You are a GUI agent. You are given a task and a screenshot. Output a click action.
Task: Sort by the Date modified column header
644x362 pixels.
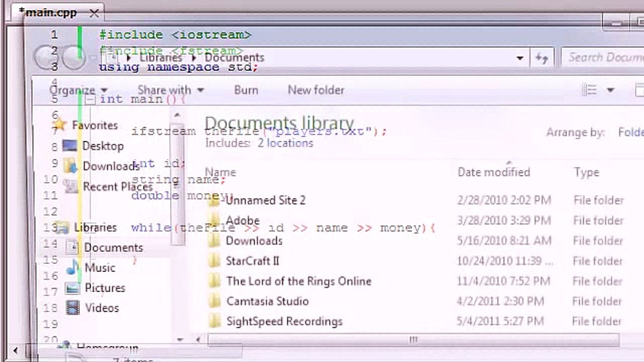[x=494, y=172]
